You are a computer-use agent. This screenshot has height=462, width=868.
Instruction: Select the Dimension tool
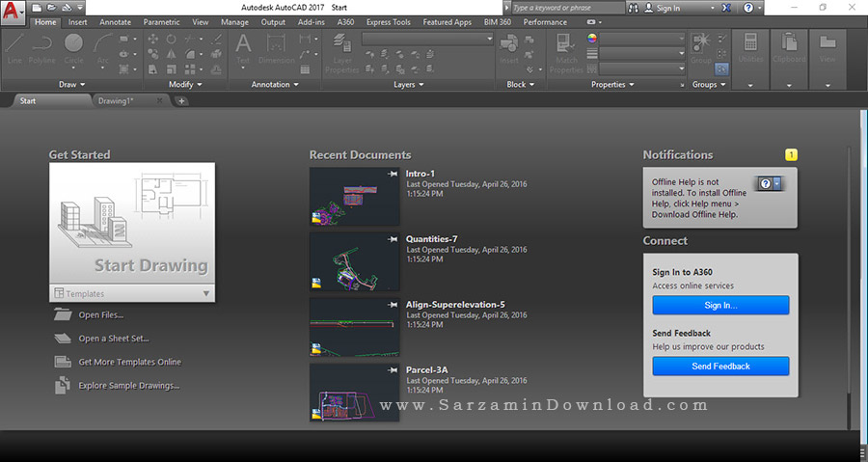[x=276, y=48]
